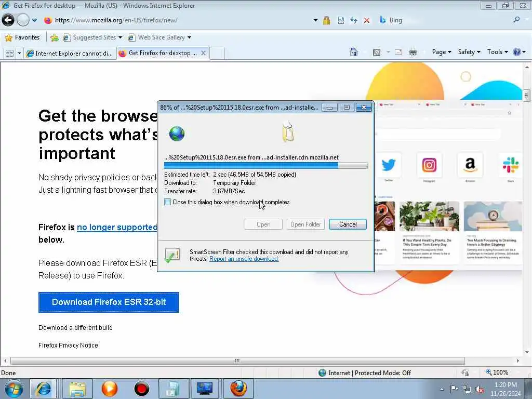Click the globe icon in download dialog

point(177,134)
